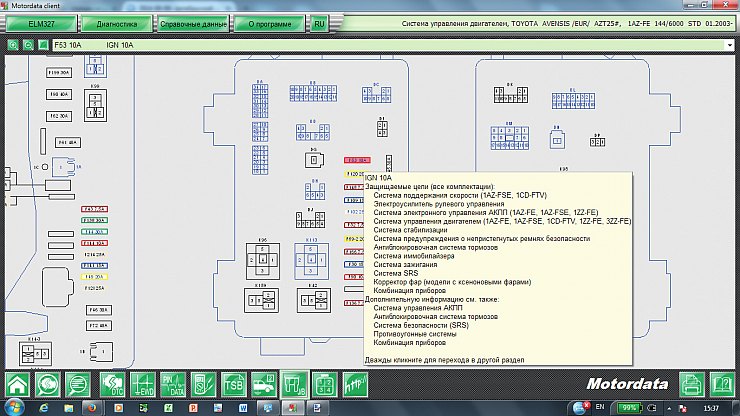Click tooltip line Электроусилитель рулевого управления
This screenshot has width=740, height=416.
point(439,204)
